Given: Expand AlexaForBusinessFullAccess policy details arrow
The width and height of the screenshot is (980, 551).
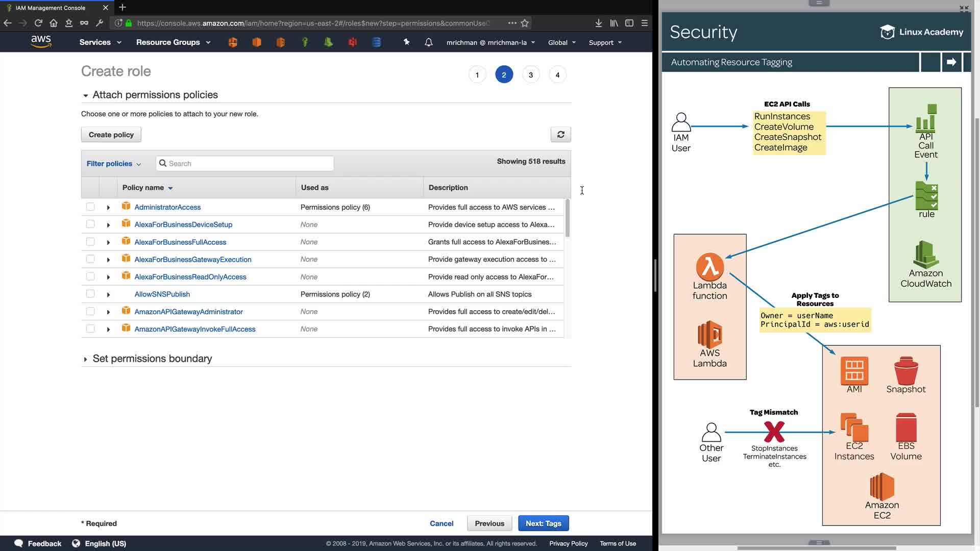Looking at the screenshot, I should point(108,242).
